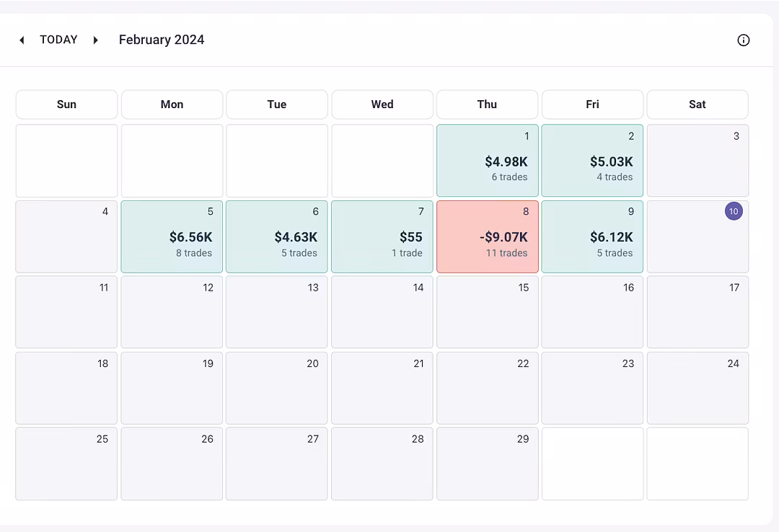This screenshot has height=532, width=779.
Task: Select the highlighted date 10 badge
Action: (x=733, y=211)
